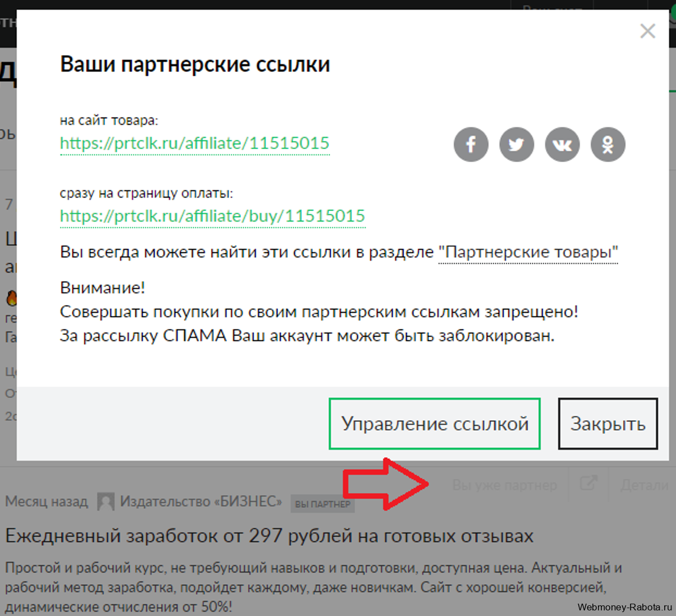Open external link icon next to Детали
Screen dimensions: 676x616
[588, 483]
